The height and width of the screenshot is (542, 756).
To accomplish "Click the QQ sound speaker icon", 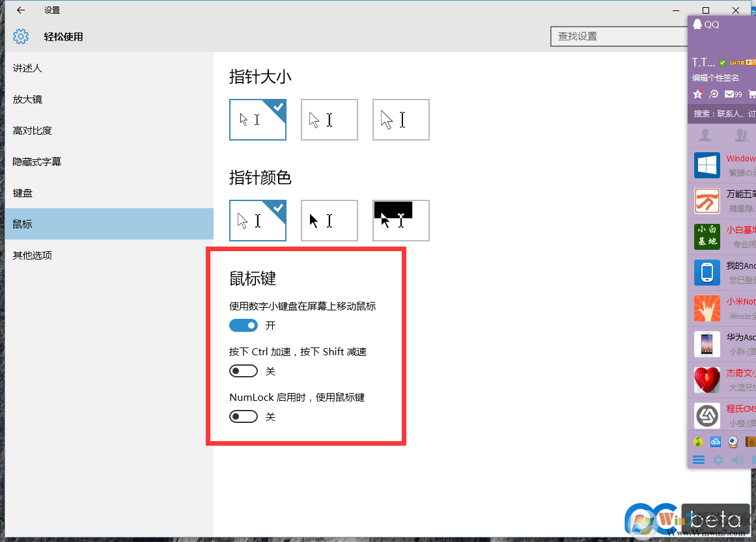I will [x=737, y=460].
